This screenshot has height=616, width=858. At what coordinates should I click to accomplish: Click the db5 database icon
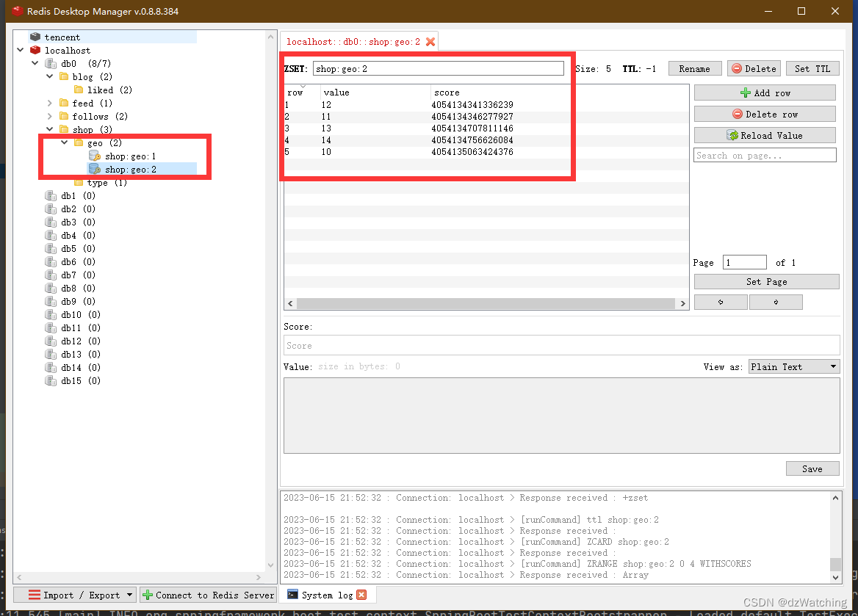click(51, 248)
